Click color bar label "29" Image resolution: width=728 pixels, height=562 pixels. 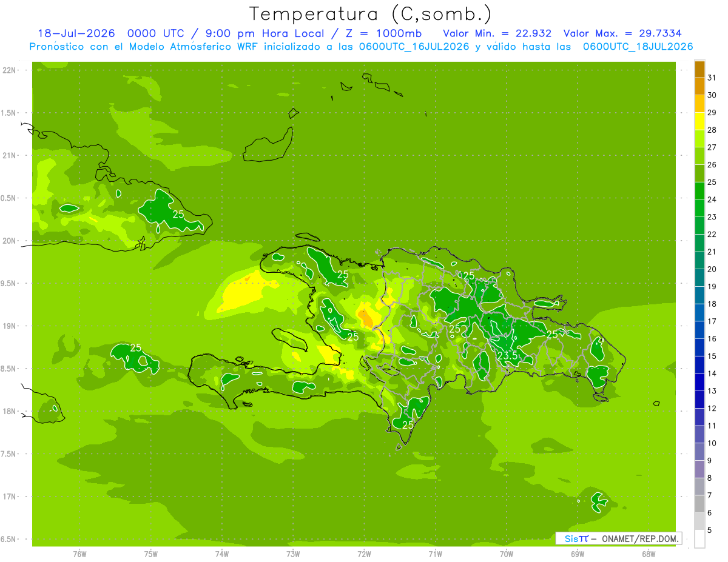coord(712,113)
